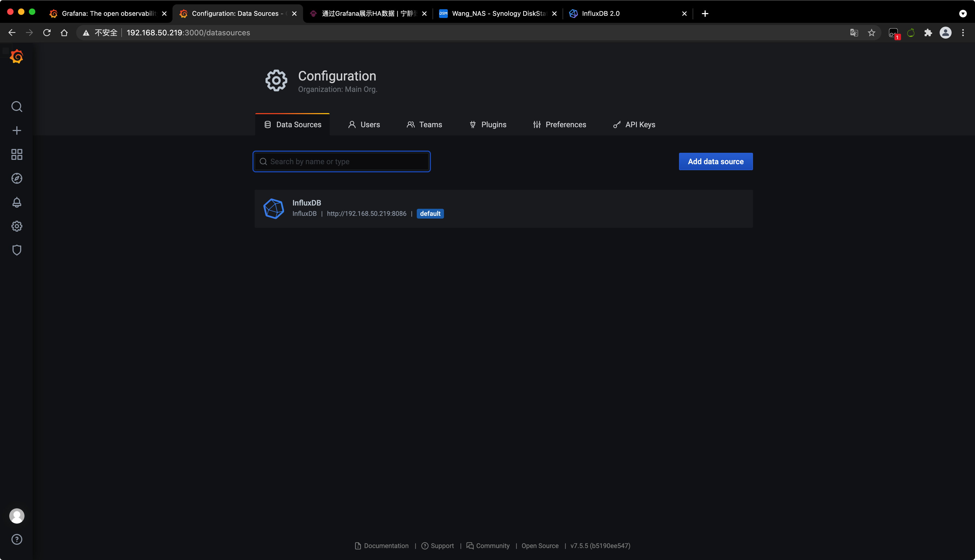This screenshot has width=975, height=560.
Task: Click the version v7.5.5 footer link
Action: click(x=600, y=546)
